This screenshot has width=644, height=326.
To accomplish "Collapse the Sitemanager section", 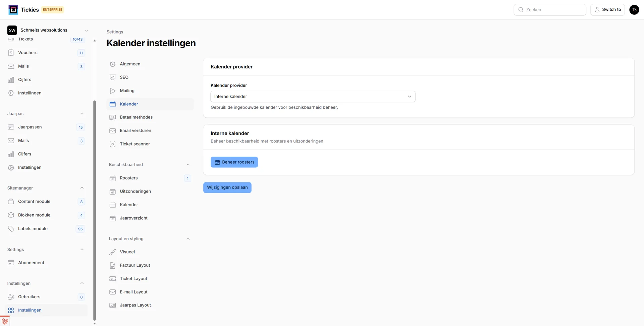I will pos(82,188).
